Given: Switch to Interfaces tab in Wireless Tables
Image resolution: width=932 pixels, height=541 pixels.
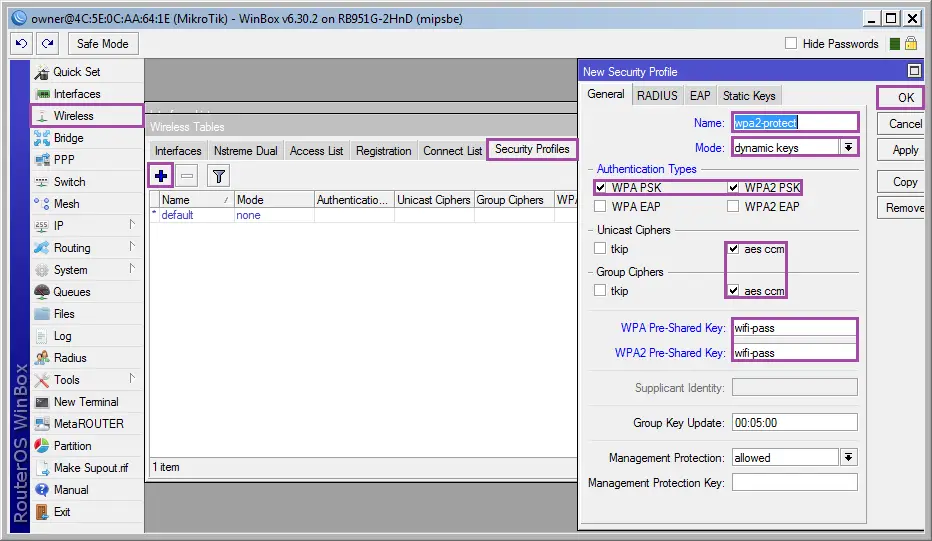Looking at the screenshot, I should (178, 151).
